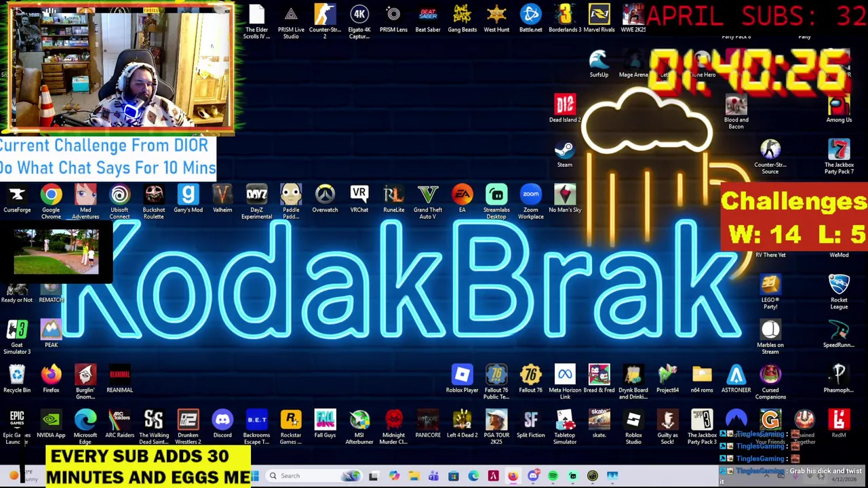Launch West Hunt game shortcut
The width and height of the screenshot is (868, 488).
pos(496,19)
